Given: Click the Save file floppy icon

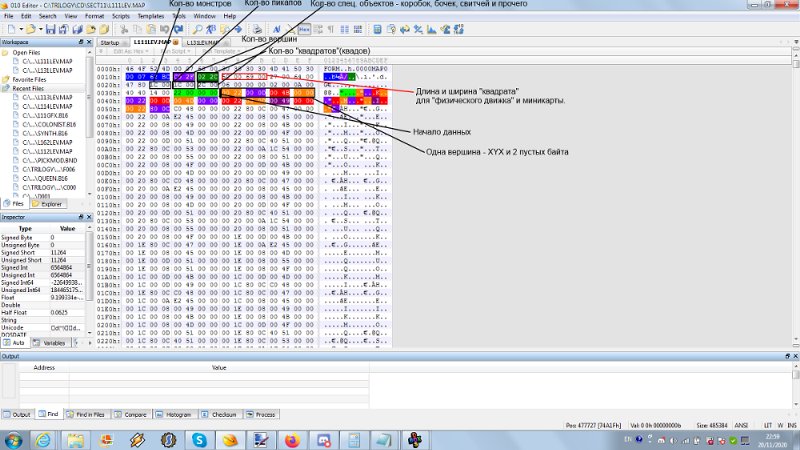Looking at the screenshot, I should 50,30.
